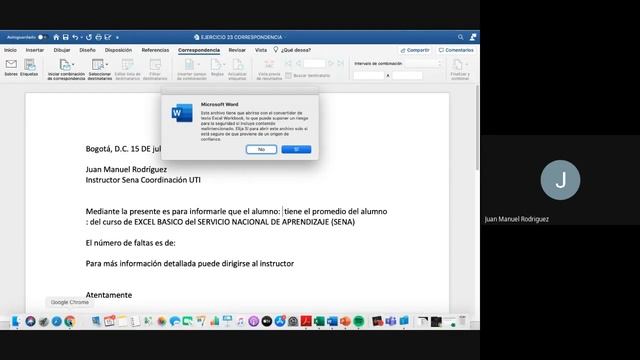
Task: Switch to the Dibujar tab
Action: 62,50
